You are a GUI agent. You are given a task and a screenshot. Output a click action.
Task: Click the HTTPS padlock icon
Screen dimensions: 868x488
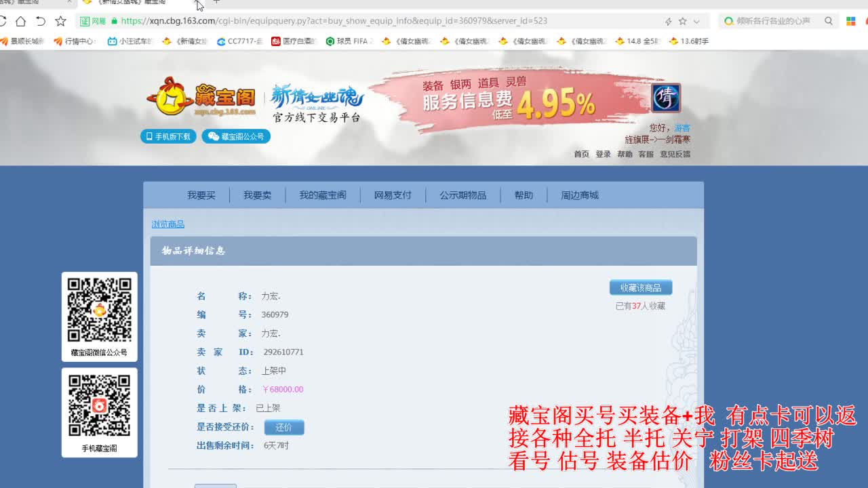pos(115,21)
